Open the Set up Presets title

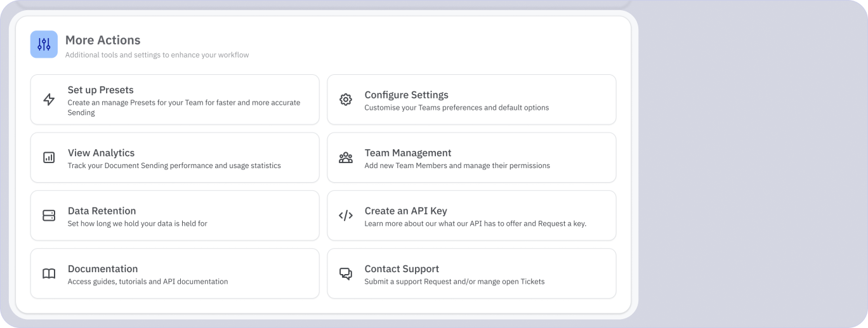coord(100,90)
